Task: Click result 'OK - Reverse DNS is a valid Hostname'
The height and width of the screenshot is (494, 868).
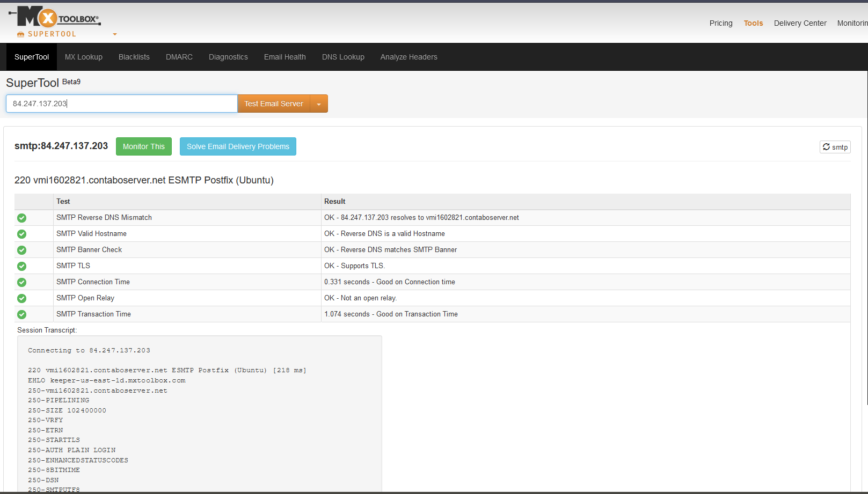Action: (385, 234)
